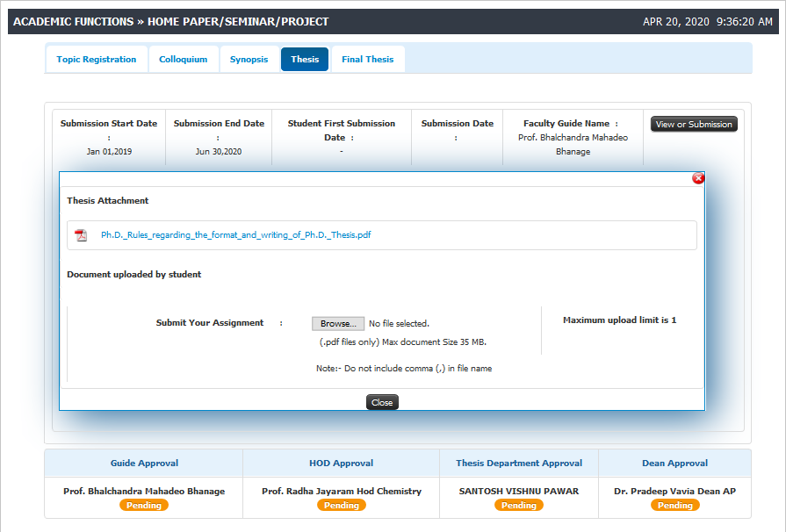Viewport: 786px width, 532px height.
Task: Click the APR 20, 2020 date and time display
Action: tap(707, 22)
